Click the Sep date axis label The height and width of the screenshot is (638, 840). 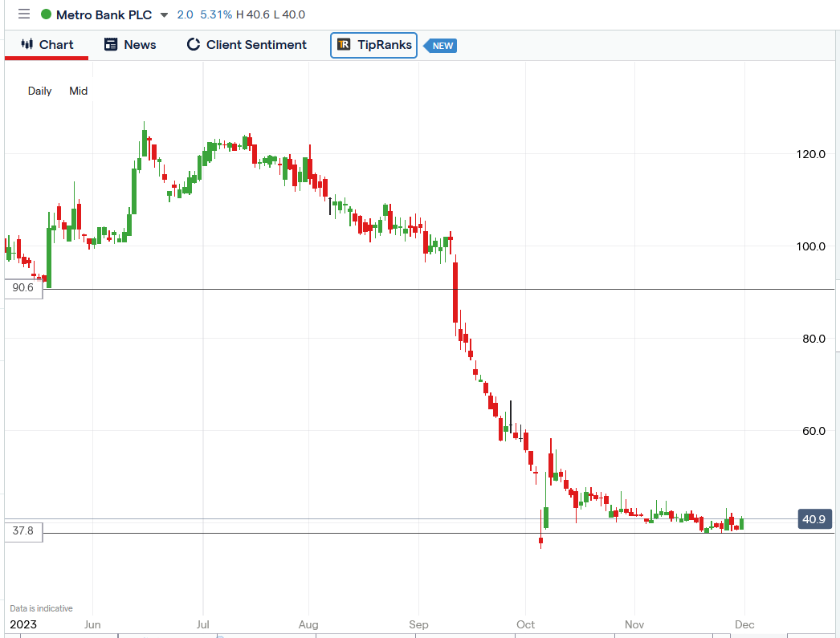click(418, 624)
